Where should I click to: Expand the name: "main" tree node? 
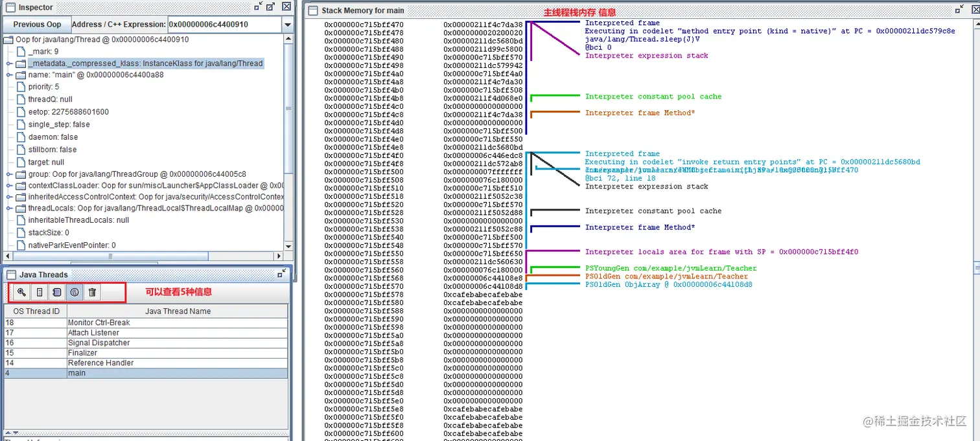click(9, 75)
